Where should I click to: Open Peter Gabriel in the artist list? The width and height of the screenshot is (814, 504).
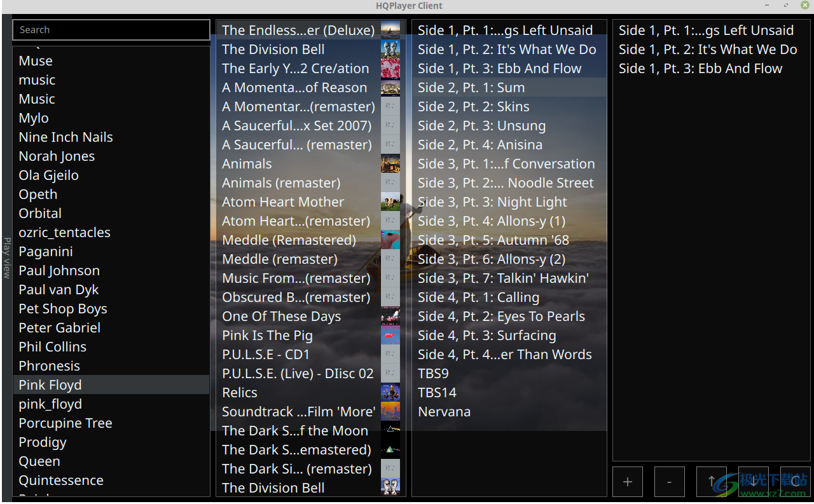[111, 328]
